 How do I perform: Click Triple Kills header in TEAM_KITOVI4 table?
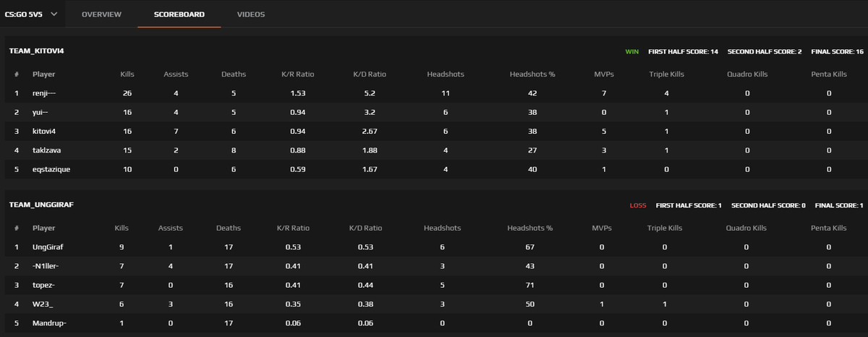[665, 74]
